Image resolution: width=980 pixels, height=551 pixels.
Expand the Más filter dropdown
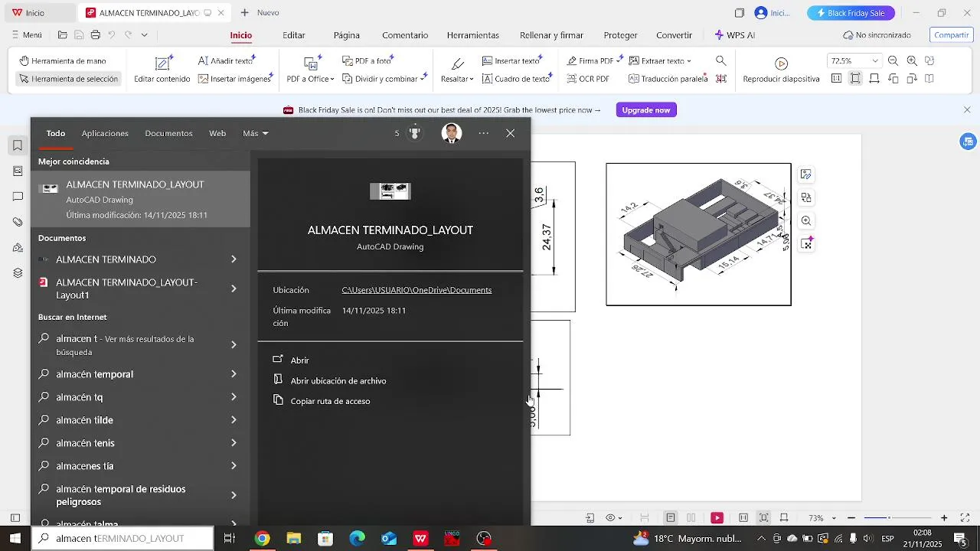[256, 133]
